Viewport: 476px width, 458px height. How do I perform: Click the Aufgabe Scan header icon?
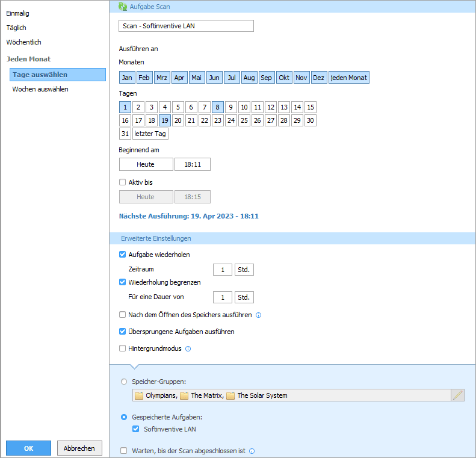pos(123,7)
